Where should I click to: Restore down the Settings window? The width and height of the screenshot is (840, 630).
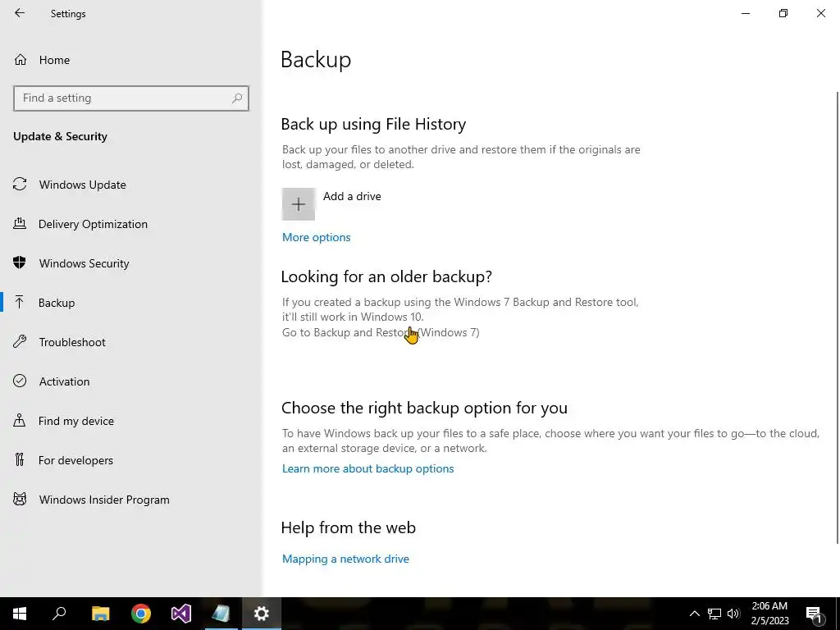click(783, 13)
